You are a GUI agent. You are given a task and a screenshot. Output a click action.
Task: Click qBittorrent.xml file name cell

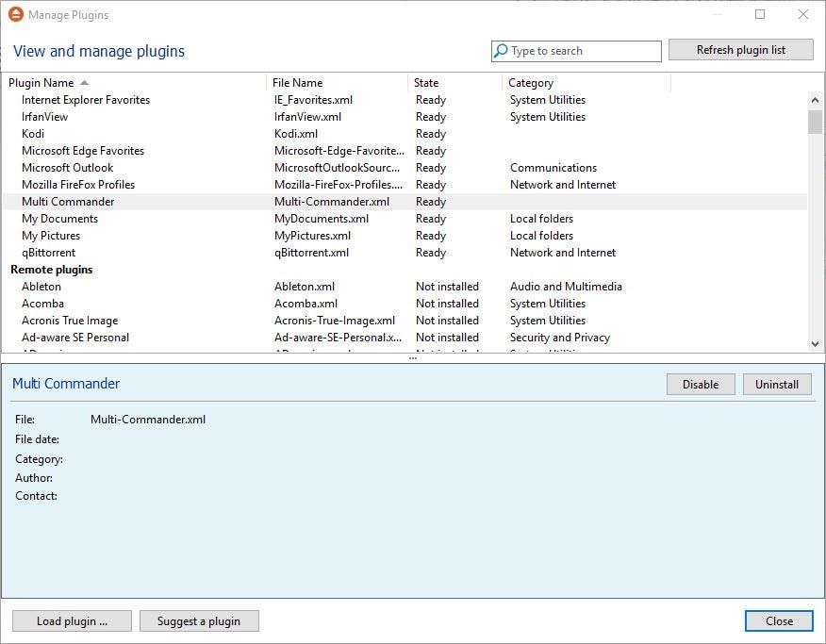(311, 253)
